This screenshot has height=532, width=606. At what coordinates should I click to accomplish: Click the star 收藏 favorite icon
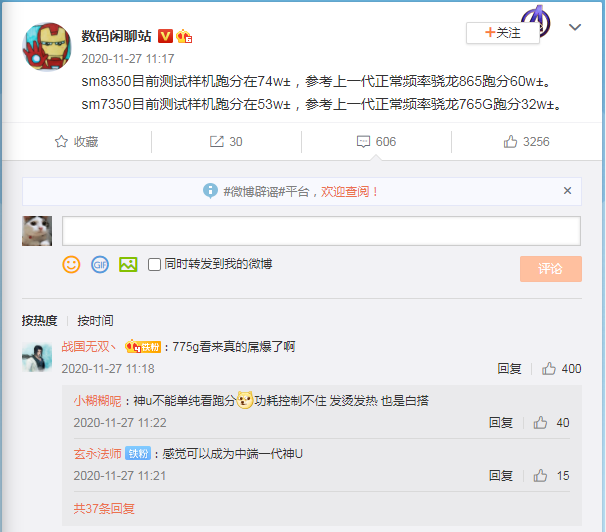tap(61, 142)
